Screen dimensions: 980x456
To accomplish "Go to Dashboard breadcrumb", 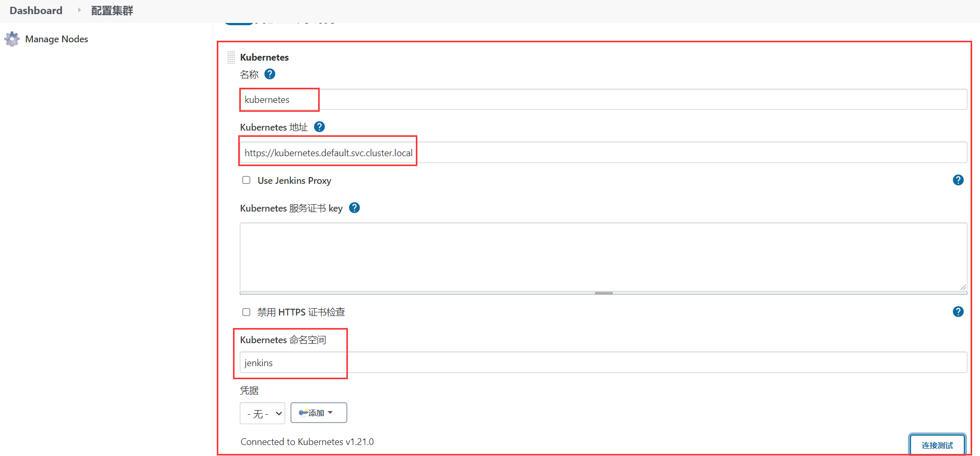I will coord(36,10).
